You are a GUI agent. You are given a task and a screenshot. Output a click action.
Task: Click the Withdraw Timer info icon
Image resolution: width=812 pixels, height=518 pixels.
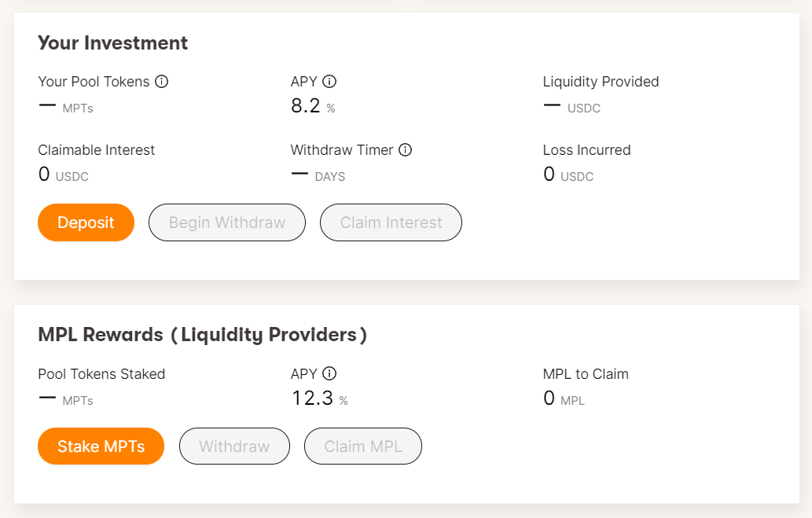(406, 150)
